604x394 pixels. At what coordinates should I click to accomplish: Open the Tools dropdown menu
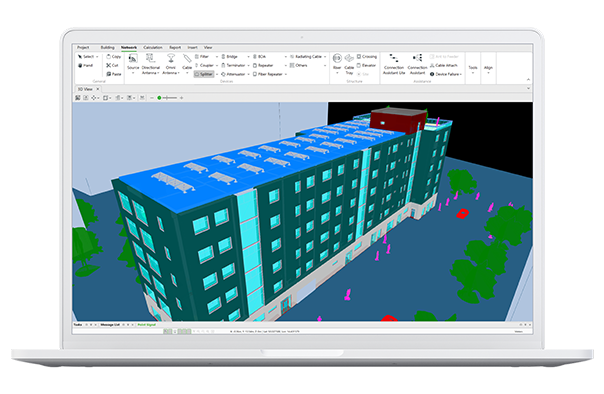click(x=473, y=69)
